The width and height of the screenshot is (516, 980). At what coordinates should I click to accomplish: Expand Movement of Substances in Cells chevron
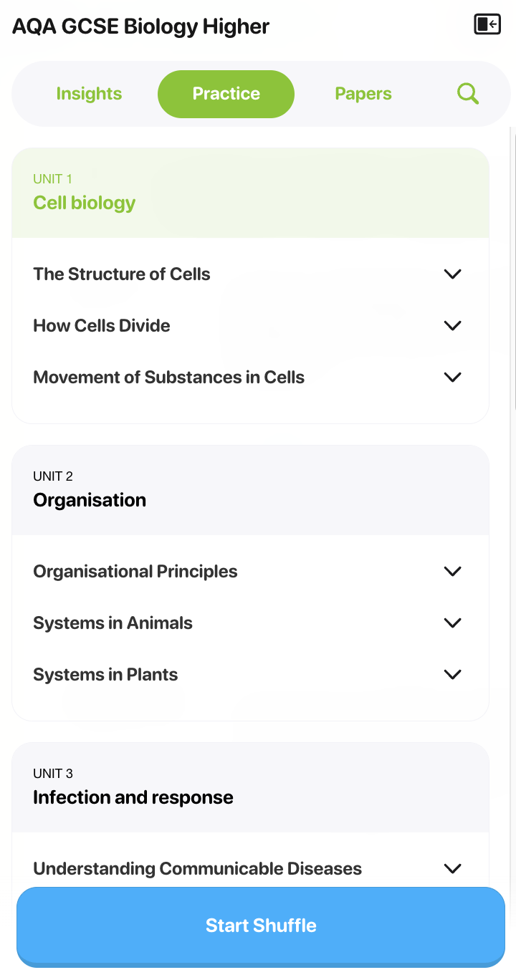tap(452, 377)
